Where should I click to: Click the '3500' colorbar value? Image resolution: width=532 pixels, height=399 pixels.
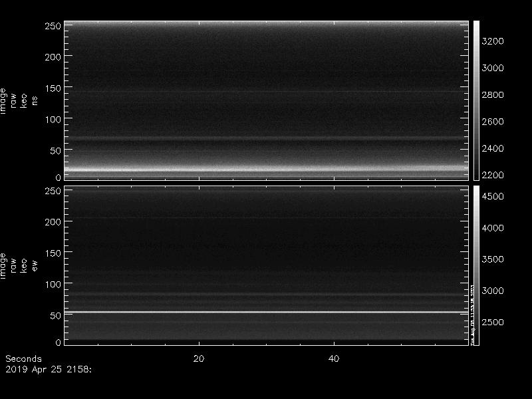(x=493, y=259)
